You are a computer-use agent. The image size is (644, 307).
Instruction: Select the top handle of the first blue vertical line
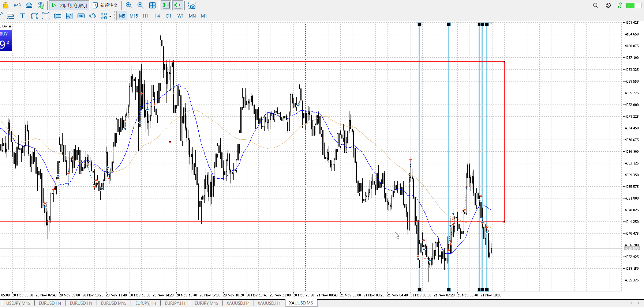(x=419, y=24)
